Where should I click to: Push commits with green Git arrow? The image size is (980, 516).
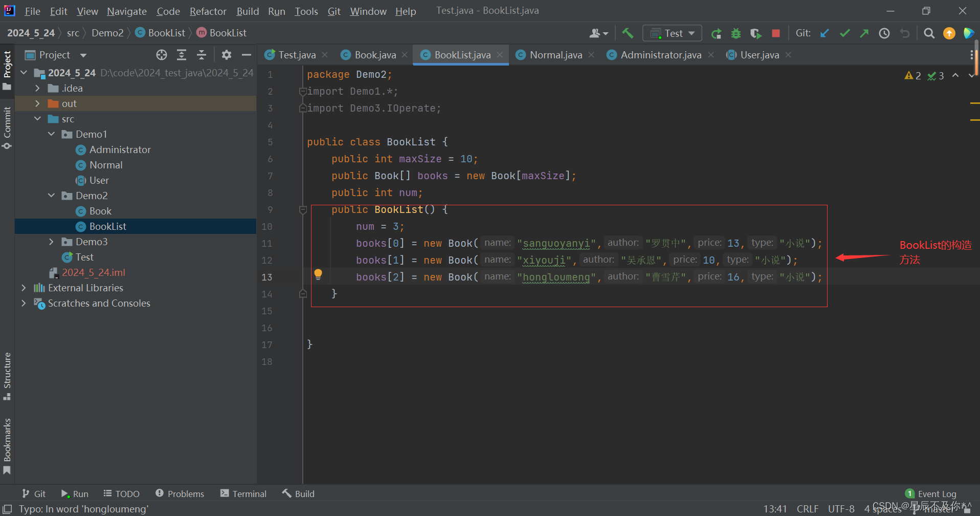click(864, 33)
